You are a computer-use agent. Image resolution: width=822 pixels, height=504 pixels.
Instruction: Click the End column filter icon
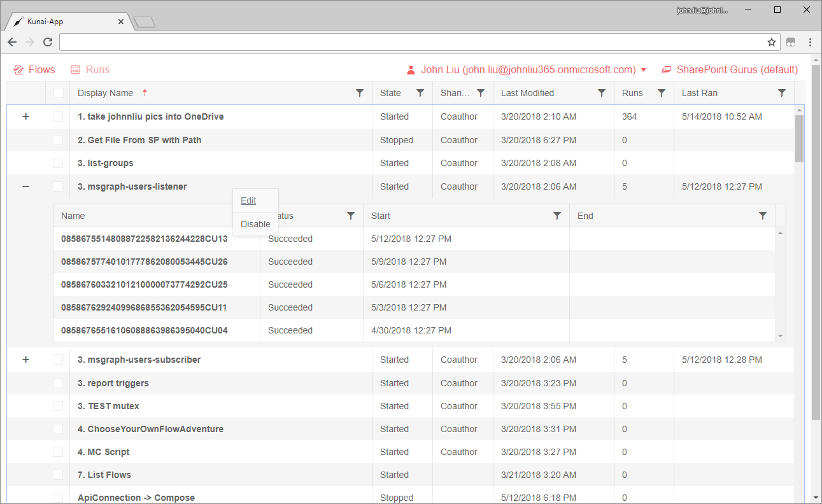[763, 216]
